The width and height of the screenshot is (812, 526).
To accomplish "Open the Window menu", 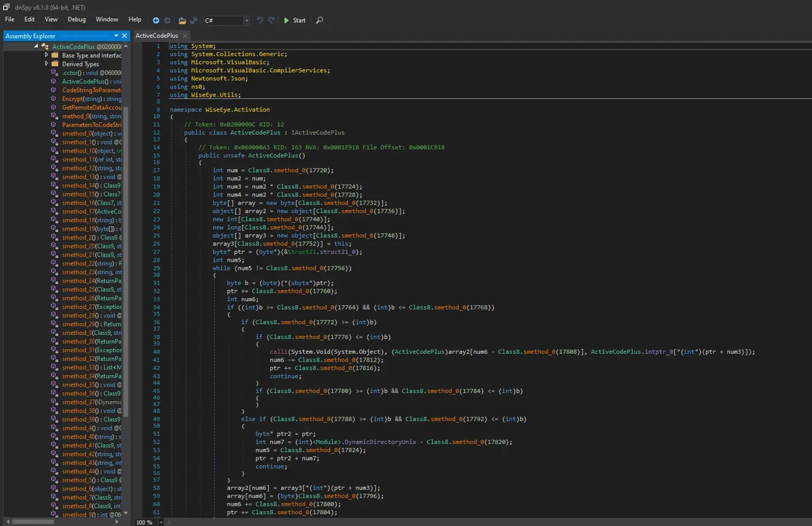I will coord(107,20).
